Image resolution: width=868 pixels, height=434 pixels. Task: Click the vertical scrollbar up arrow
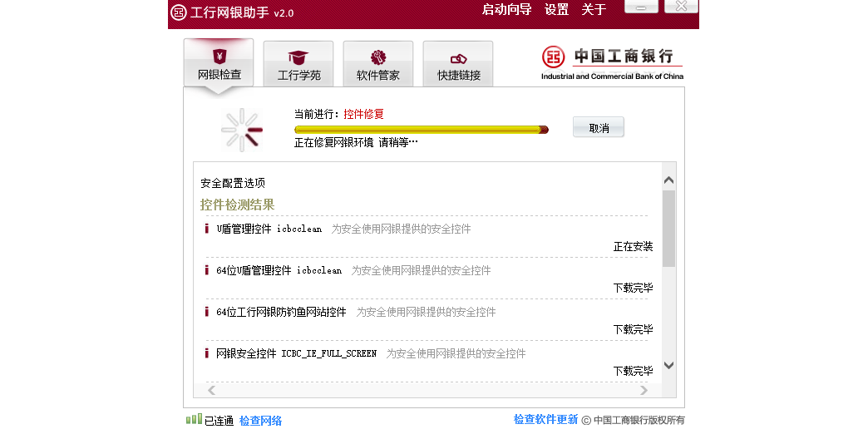pyautogui.click(x=668, y=180)
